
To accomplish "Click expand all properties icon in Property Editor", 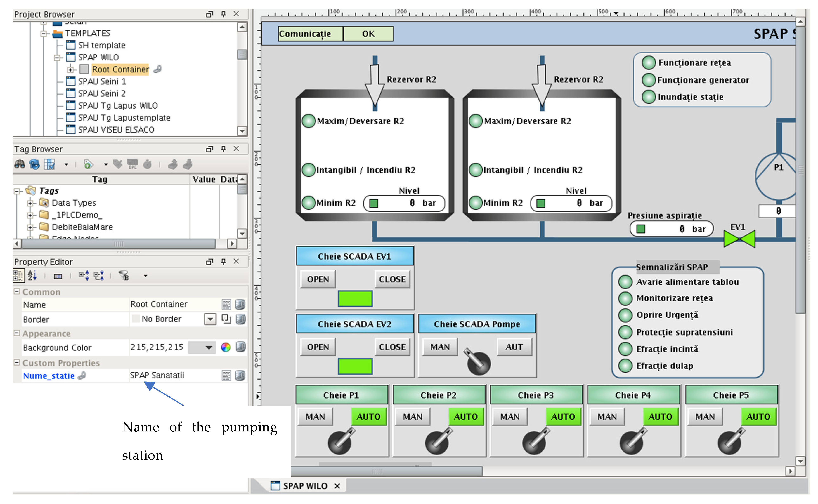I will point(84,276).
